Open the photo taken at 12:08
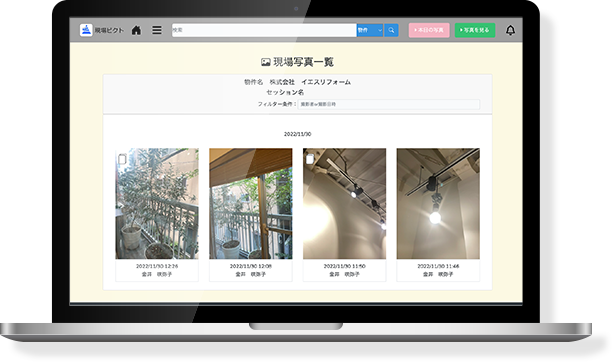Image resolution: width=612 pixels, height=362 pixels. coord(251,203)
